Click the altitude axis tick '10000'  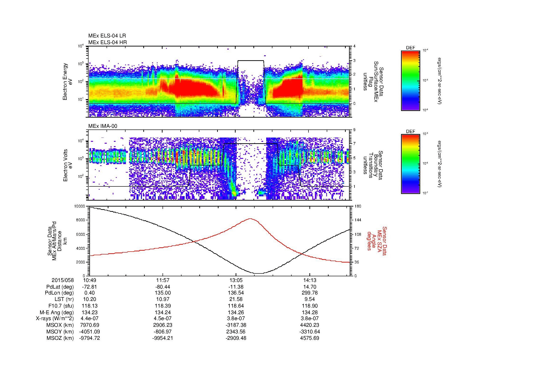tap(79, 206)
